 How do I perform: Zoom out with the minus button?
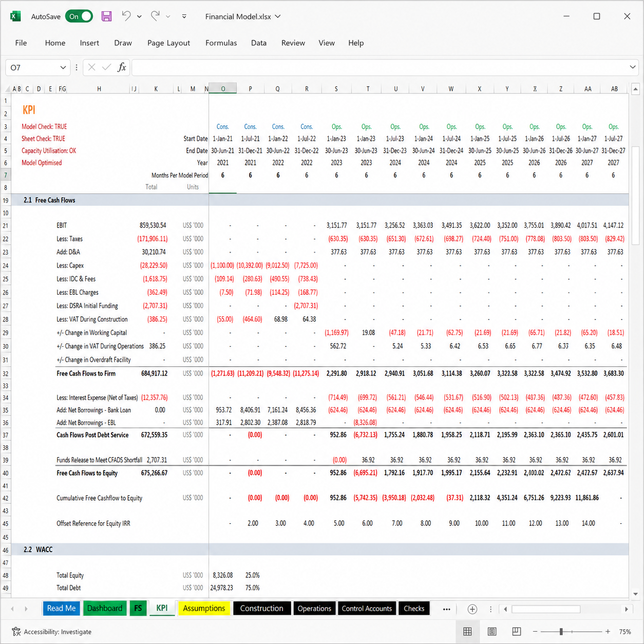coord(535,632)
